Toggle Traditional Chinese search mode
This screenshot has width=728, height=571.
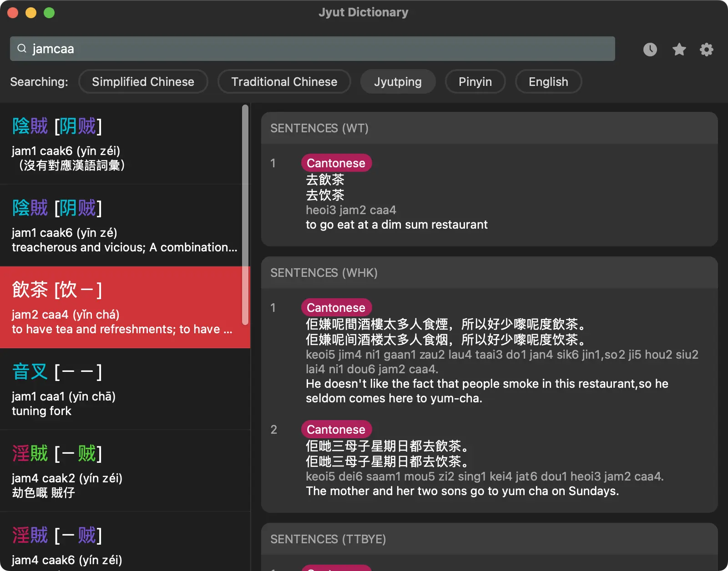[x=284, y=81]
